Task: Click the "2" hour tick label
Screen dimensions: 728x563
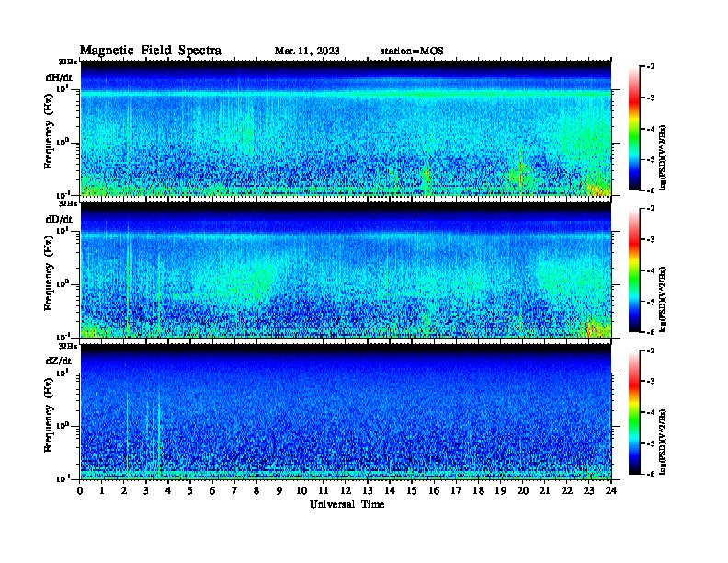Action: (x=124, y=491)
